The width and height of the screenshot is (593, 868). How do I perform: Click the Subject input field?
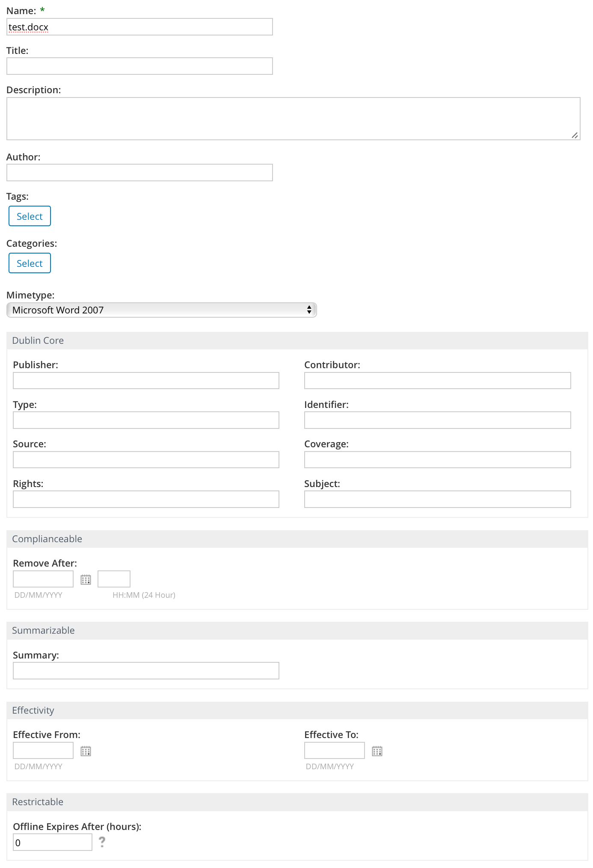[437, 499]
